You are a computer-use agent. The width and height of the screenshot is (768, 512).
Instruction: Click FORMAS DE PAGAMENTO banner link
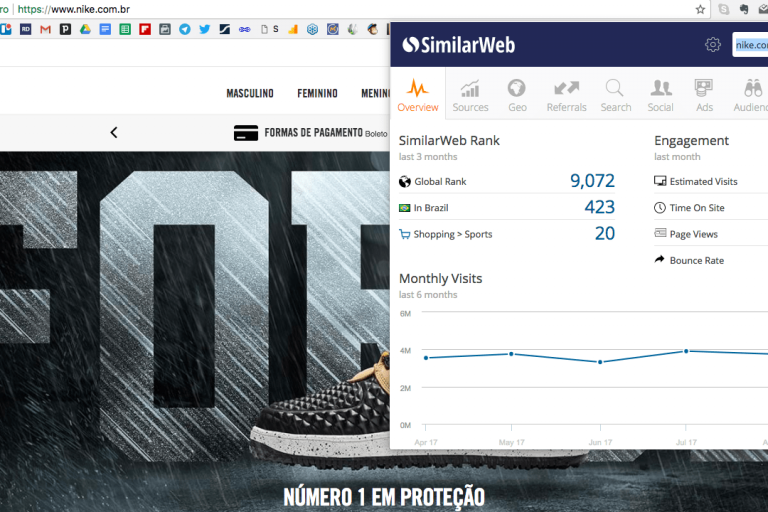click(x=313, y=132)
